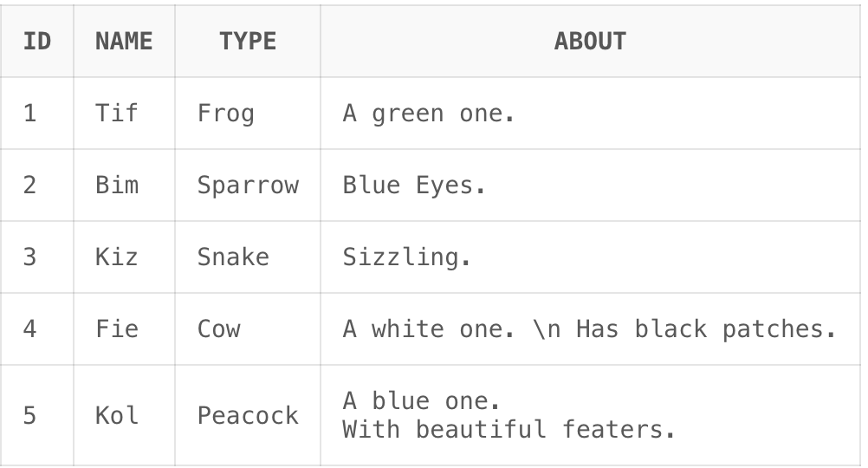Image resolution: width=868 pixels, height=468 pixels.
Task: Click the text 'A green one.'
Action: point(429,113)
